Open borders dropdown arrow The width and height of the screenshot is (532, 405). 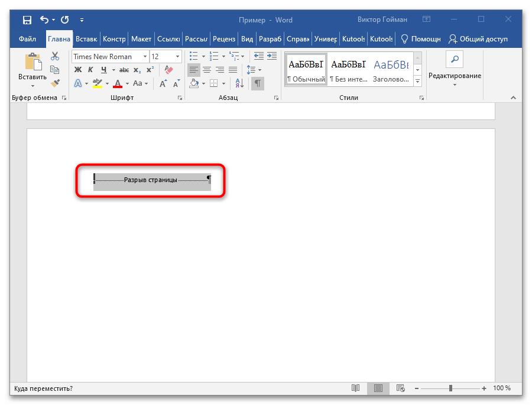(223, 83)
